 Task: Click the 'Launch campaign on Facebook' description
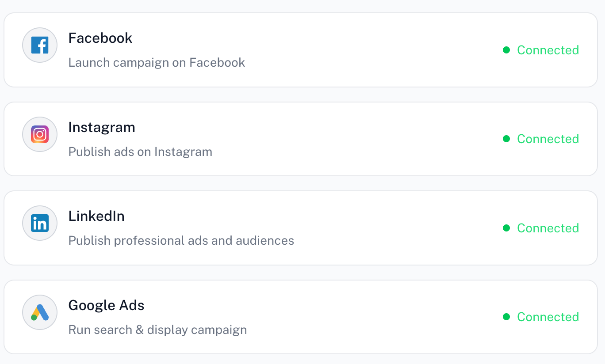click(x=157, y=62)
